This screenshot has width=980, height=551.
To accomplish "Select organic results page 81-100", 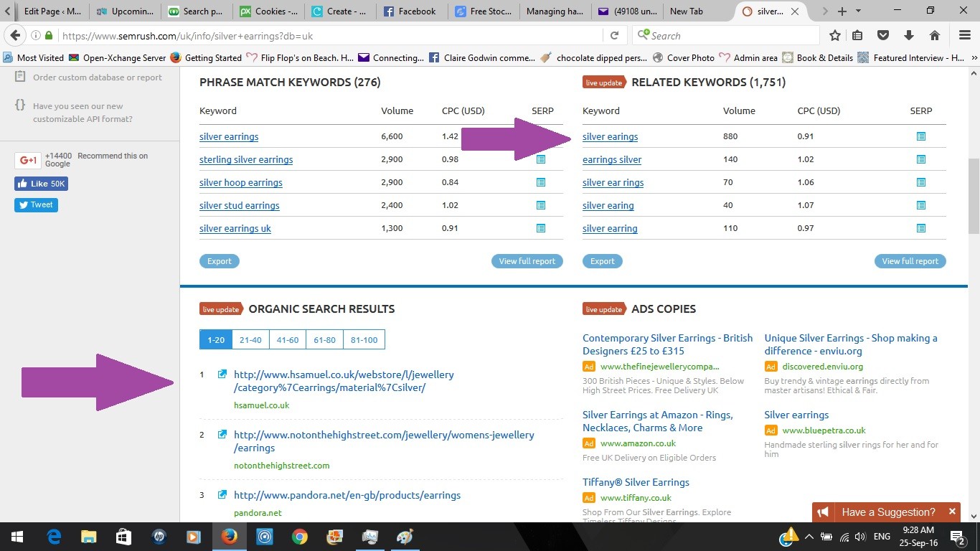I will pos(364,339).
